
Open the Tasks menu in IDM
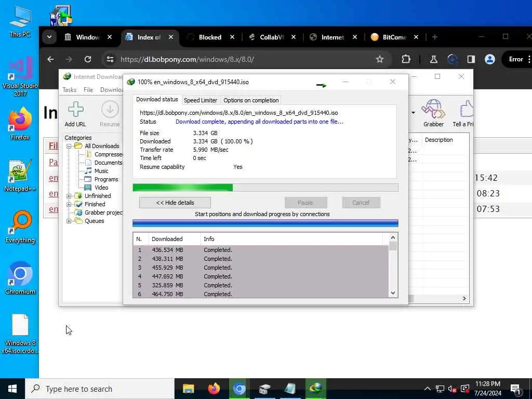[x=70, y=90]
